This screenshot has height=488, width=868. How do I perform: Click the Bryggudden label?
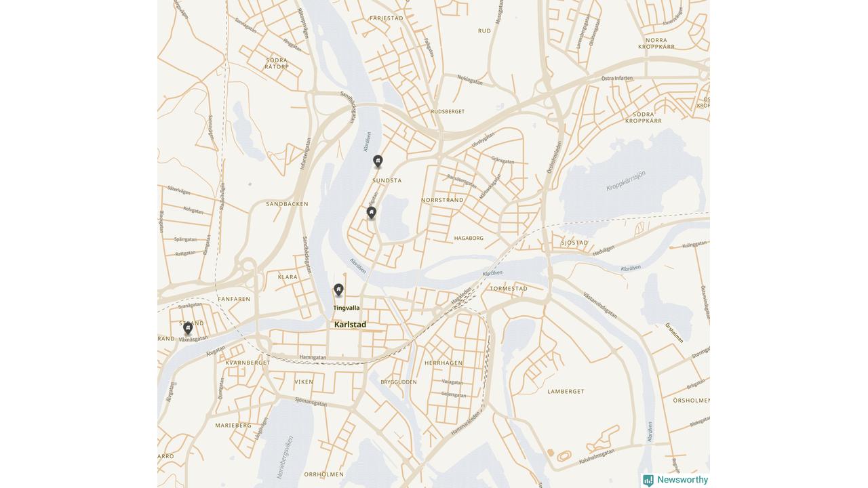399,382
